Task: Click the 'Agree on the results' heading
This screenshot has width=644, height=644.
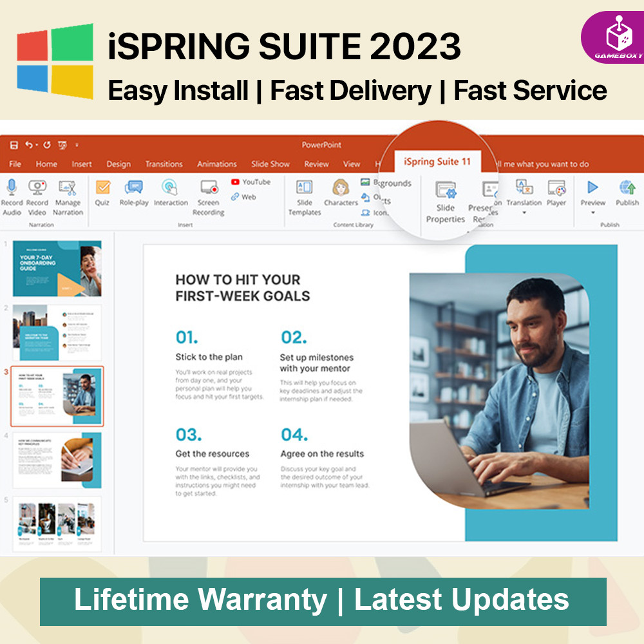Action: point(323,453)
